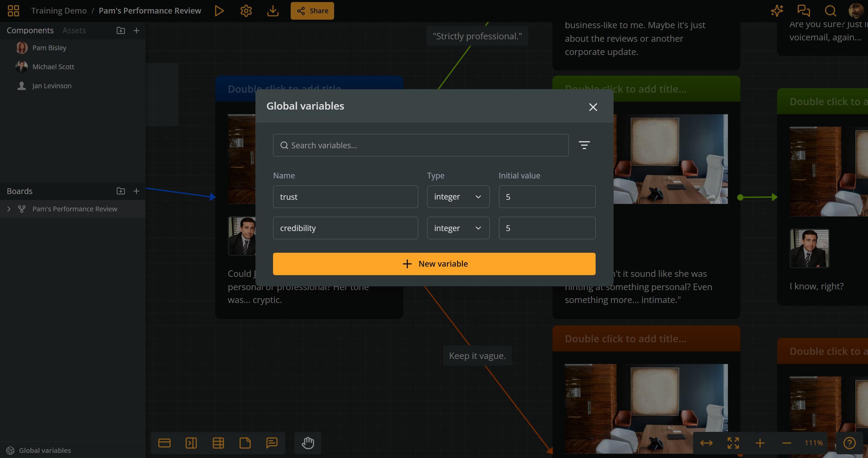Viewport: 868px width, 458px height.
Task: Add a New variable
Action: (434, 264)
